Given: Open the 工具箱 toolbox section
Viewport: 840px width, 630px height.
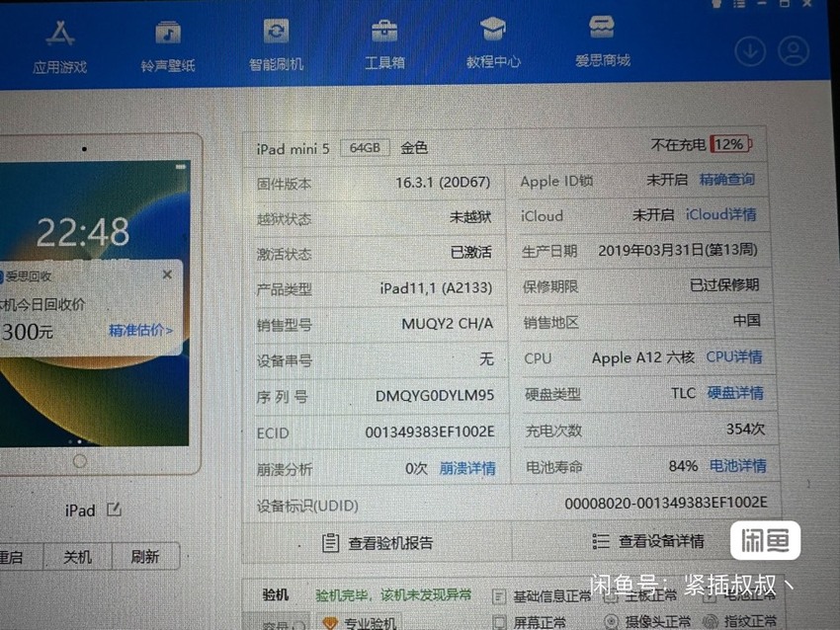Looking at the screenshot, I should click(x=384, y=45).
